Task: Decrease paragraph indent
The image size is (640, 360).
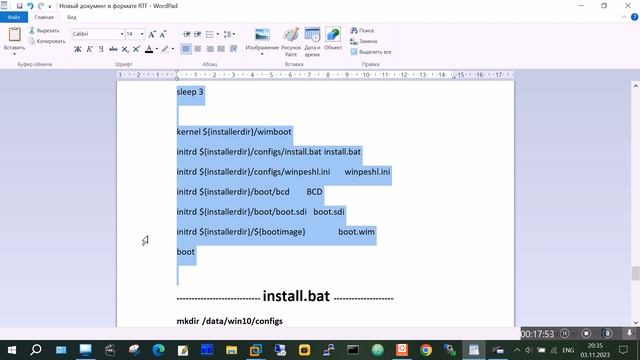Action: pos(187,34)
